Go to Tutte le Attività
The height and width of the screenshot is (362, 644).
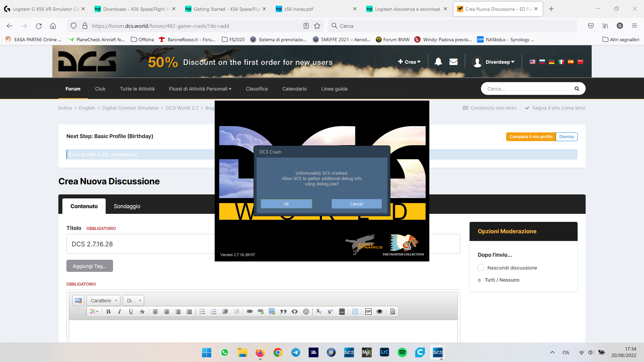coord(137,89)
